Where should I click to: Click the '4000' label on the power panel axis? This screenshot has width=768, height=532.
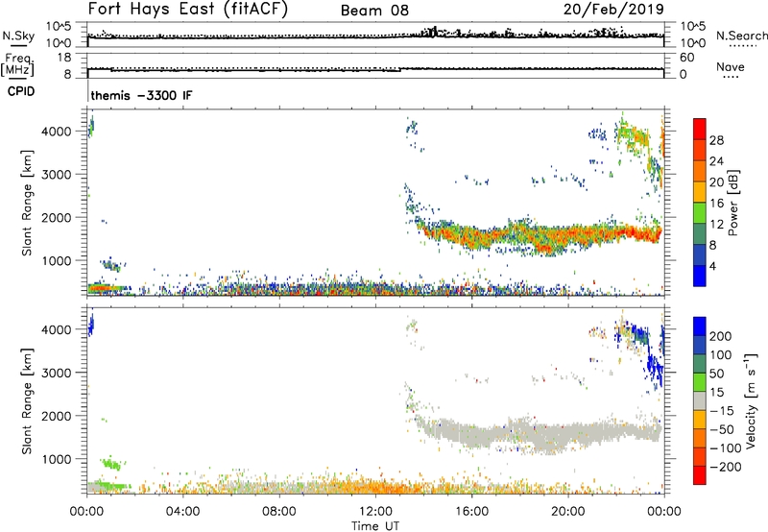tap(57, 132)
